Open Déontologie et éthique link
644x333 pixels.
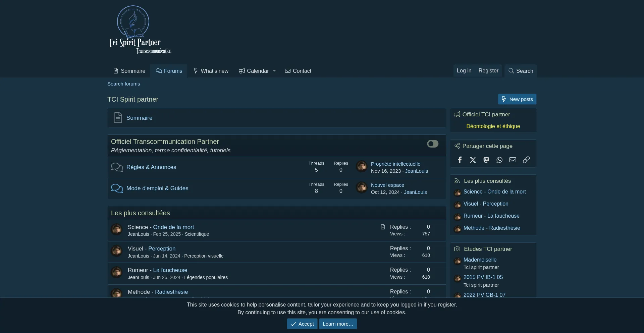(x=493, y=126)
